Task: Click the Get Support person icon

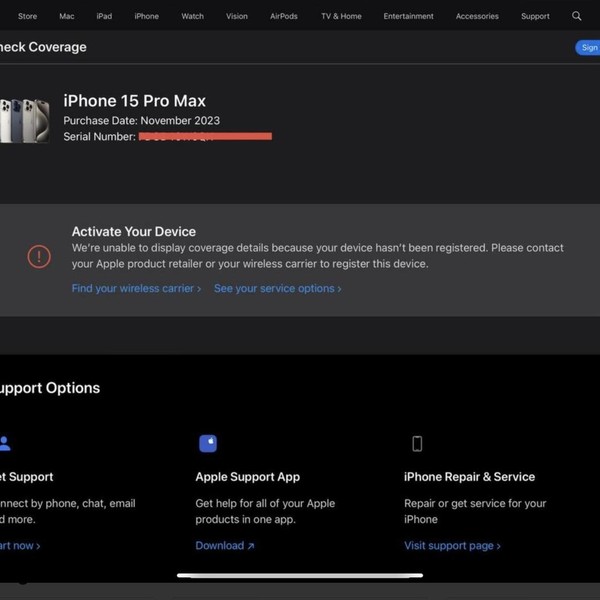Action: [5, 443]
